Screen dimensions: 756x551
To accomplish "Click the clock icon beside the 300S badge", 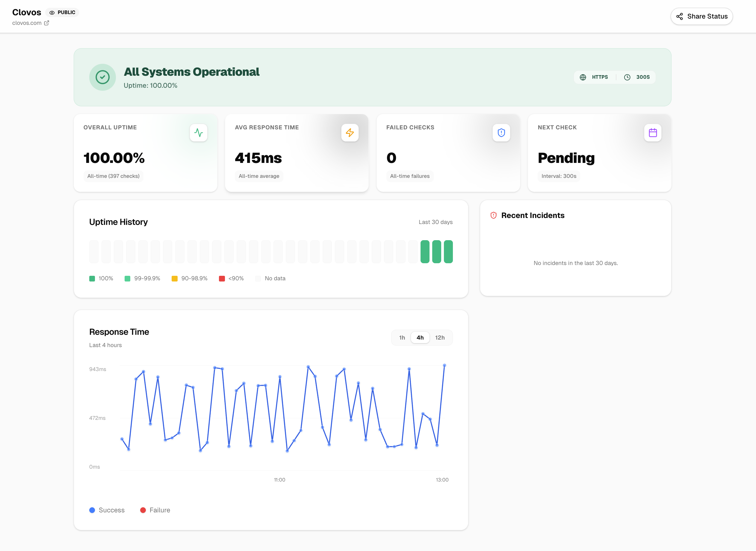I will (x=627, y=77).
